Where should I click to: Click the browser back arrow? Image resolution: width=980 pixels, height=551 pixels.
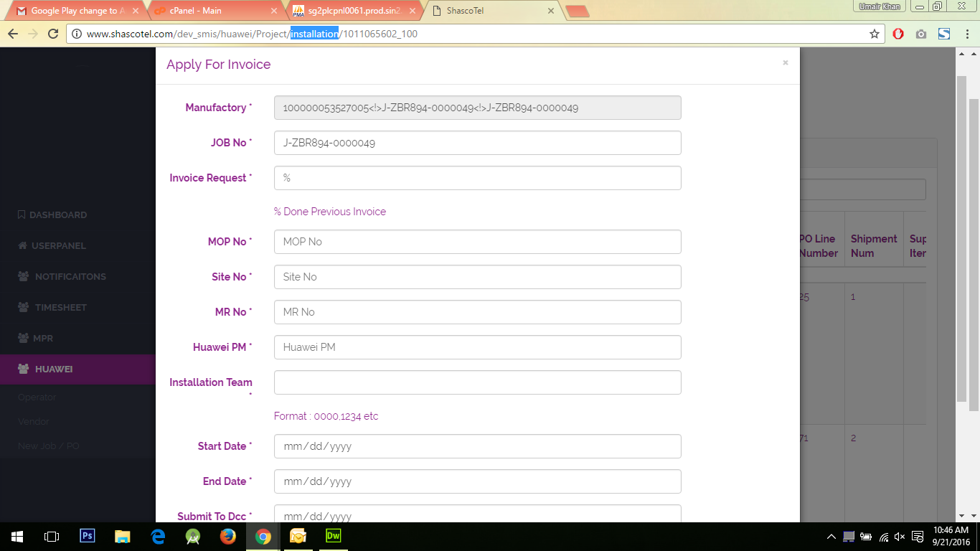pyautogui.click(x=13, y=34)
